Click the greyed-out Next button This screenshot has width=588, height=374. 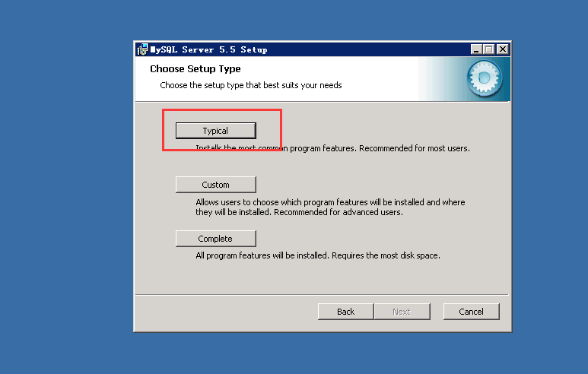click(402, 312)
